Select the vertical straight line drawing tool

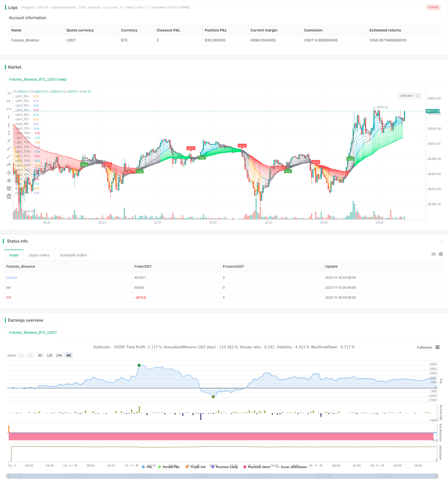tap(9, 117)
